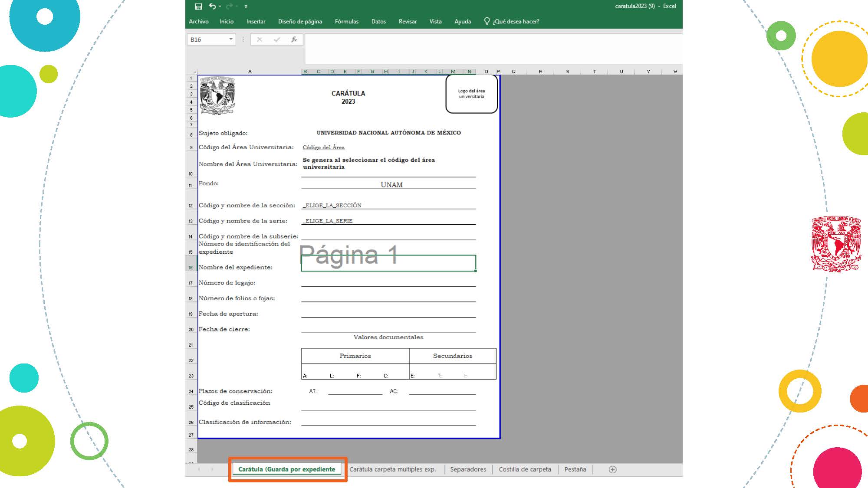Select column Q header
The image size is (868, 488).
[513, 72]
